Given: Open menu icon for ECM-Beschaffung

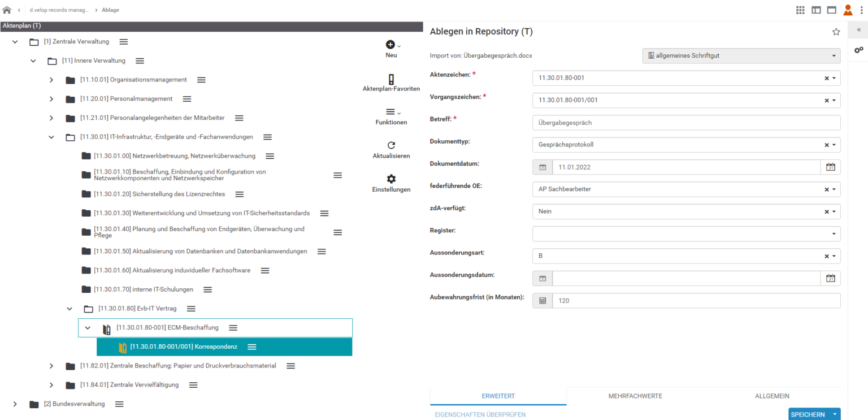Looking at the screenshot, I should click(233, 328).
